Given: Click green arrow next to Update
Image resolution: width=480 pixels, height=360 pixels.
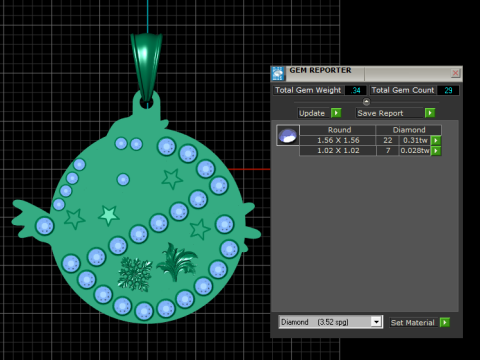Looking at the screenshot, I should pyautogui.click(x=336, y=113).
